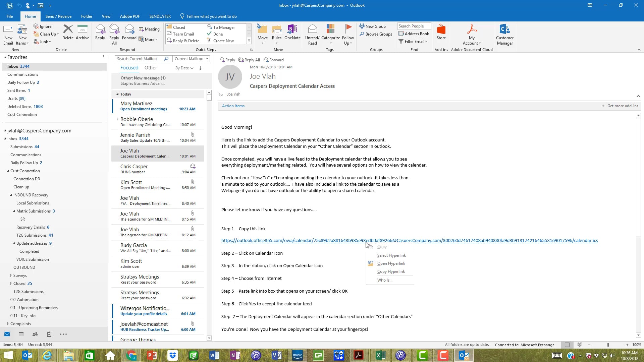The width and height of the screenshot is (644, 362).
Task: Click the Action Items add-in link
Action: point(233,106)
